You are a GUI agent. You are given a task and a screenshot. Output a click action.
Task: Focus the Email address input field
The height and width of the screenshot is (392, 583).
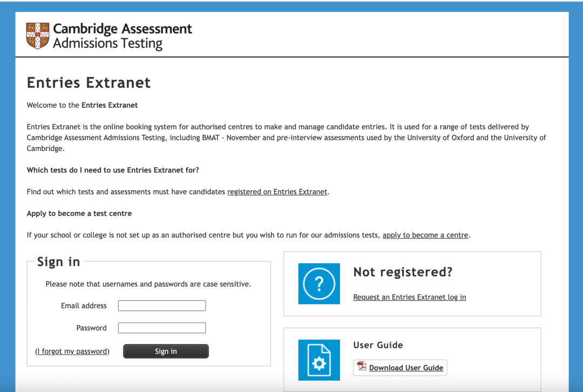tap(162, 305)
